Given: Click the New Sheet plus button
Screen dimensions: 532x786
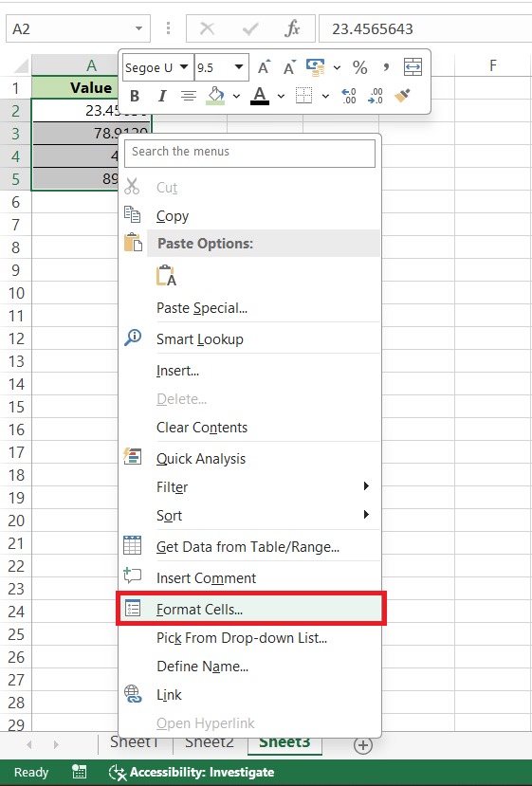Looking at the screenshot, I should pos(362,745).
